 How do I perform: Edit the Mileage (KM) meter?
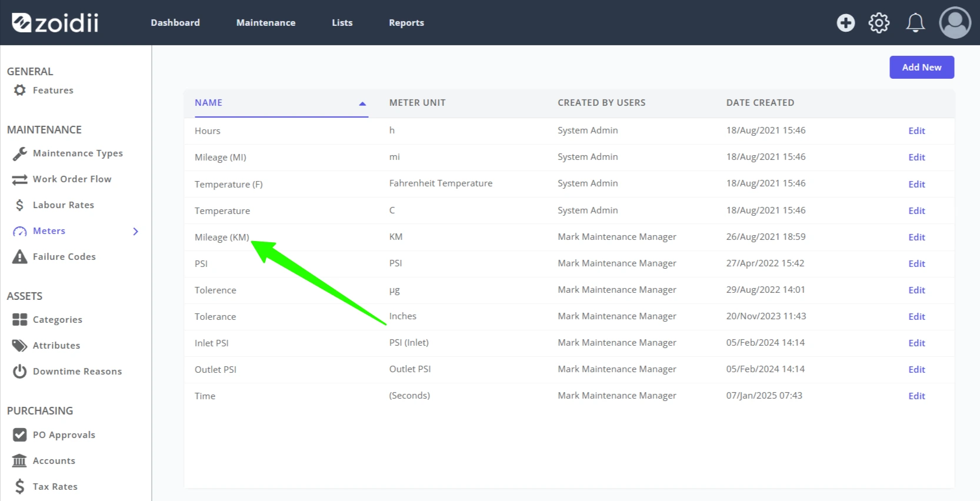[x=916, y=237]
